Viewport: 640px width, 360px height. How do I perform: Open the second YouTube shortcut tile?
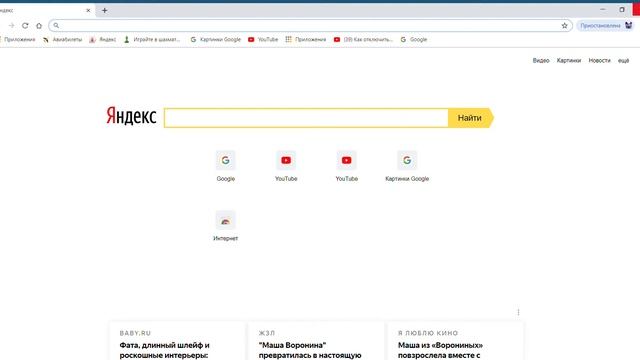point(347,166)
